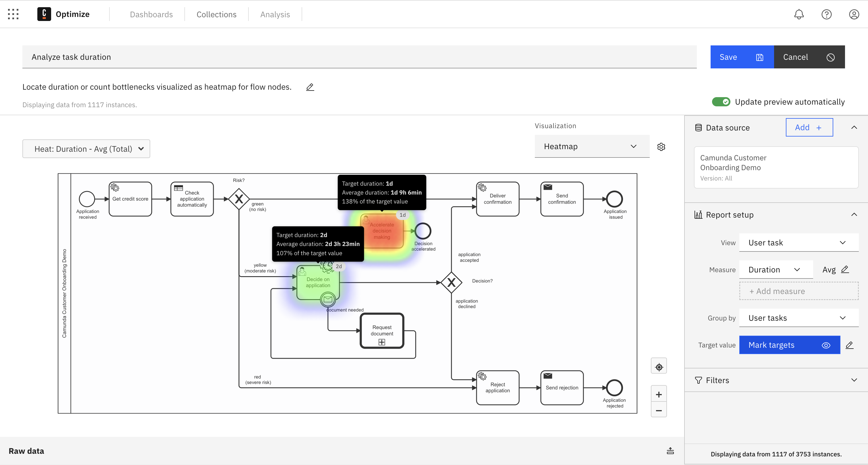Collapse the Report setup panel

[x=854, y=214]
